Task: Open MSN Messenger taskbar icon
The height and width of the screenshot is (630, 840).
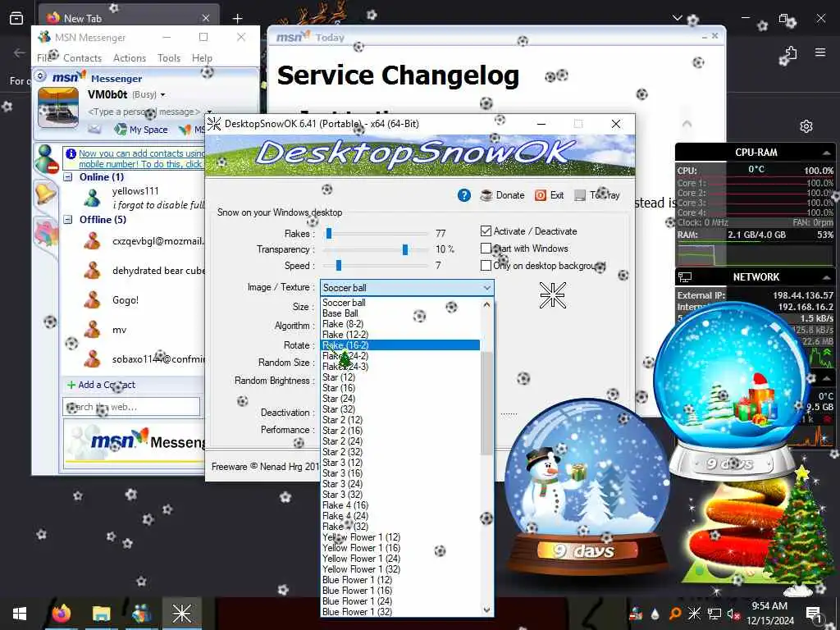Action: tap(141, 614)
